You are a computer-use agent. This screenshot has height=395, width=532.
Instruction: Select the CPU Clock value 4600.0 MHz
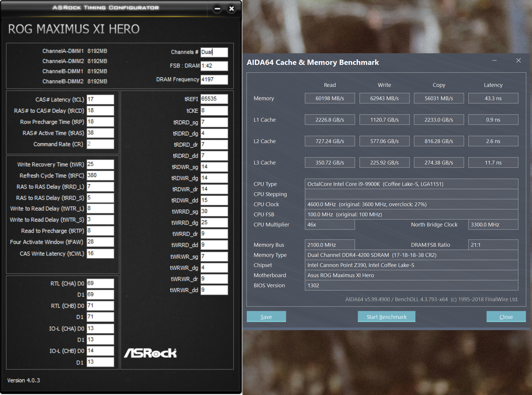click(411, 204)
